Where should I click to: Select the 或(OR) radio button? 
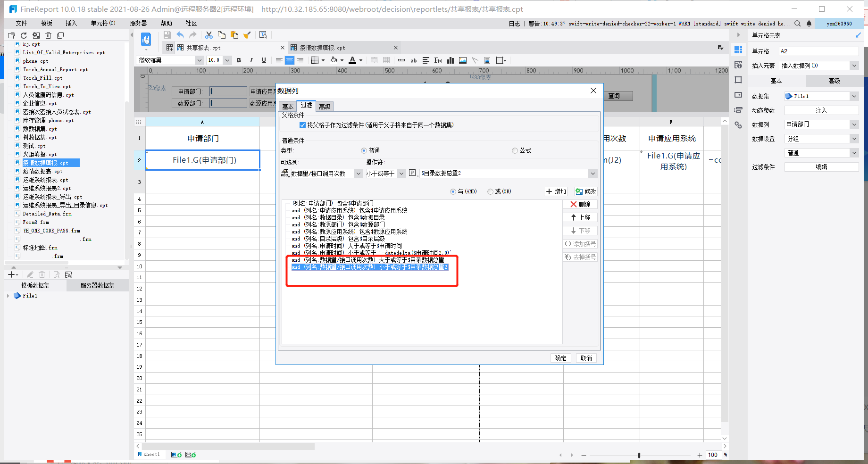(x=491, y=191)
